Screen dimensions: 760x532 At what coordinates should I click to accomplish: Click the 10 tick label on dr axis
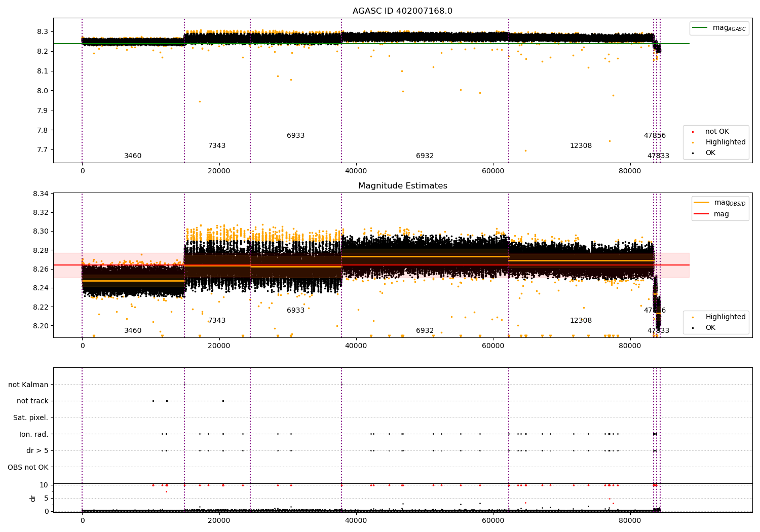tap(44, 485)
